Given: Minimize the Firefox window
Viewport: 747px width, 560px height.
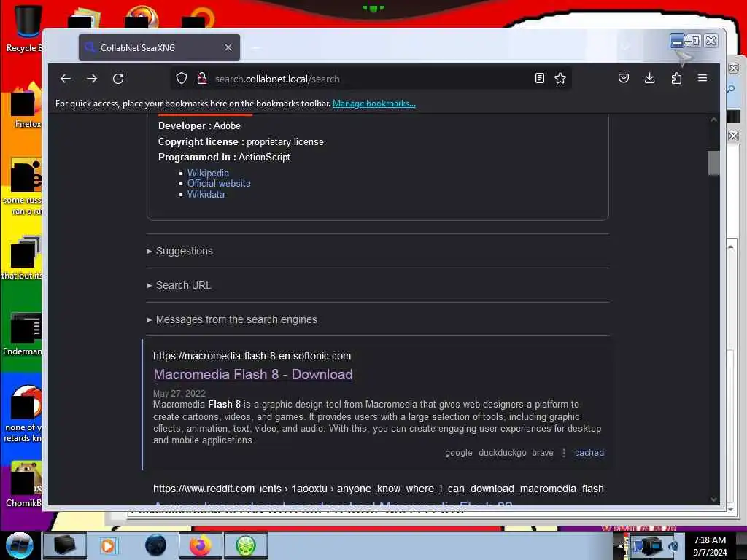Looking at the screenshot, I should (676, 42).
